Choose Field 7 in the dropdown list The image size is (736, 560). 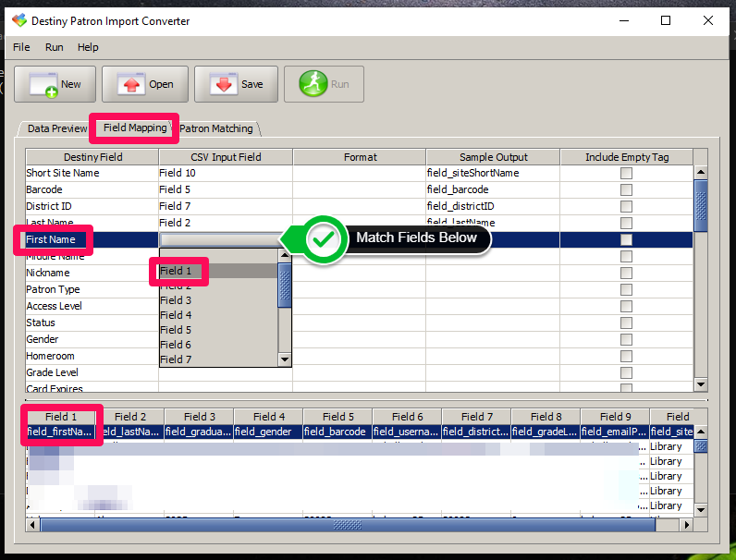tap(219, 359)
